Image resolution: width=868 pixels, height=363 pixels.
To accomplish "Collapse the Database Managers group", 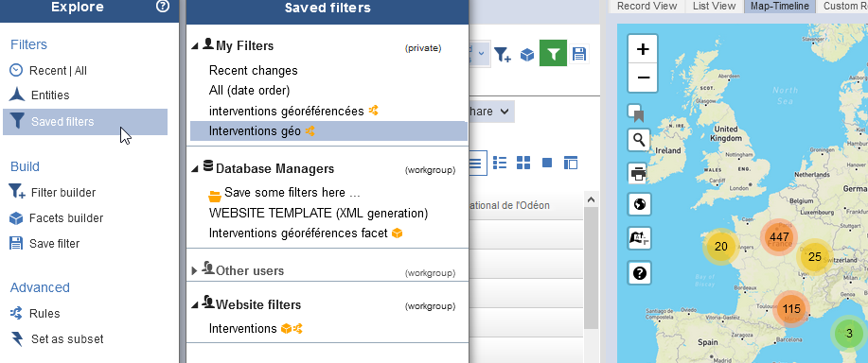I will coord(195,169).
